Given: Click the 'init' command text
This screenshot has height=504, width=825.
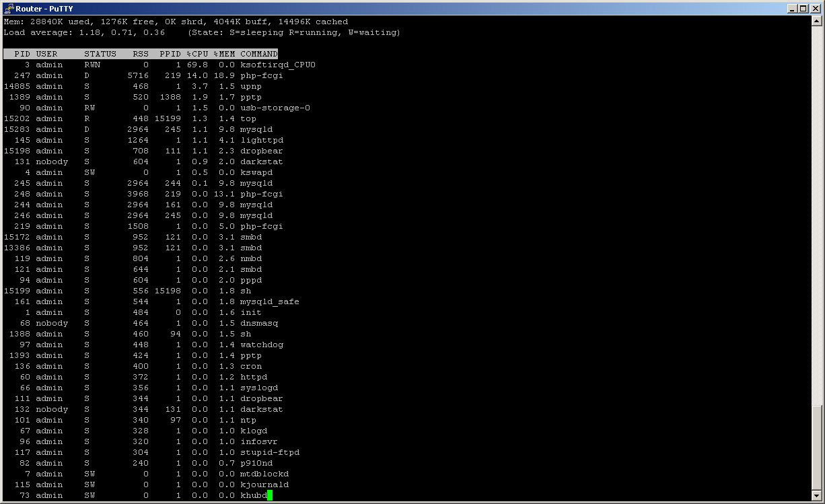Looking at the screenshot, I should 251,312.
